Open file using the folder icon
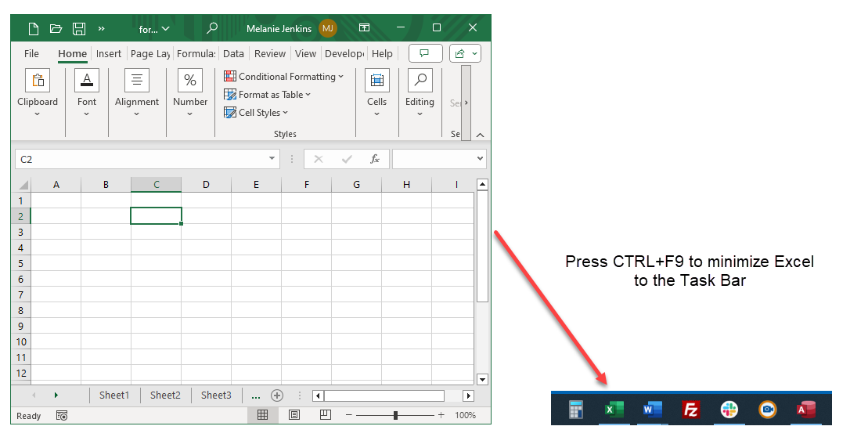 (56, 28)
